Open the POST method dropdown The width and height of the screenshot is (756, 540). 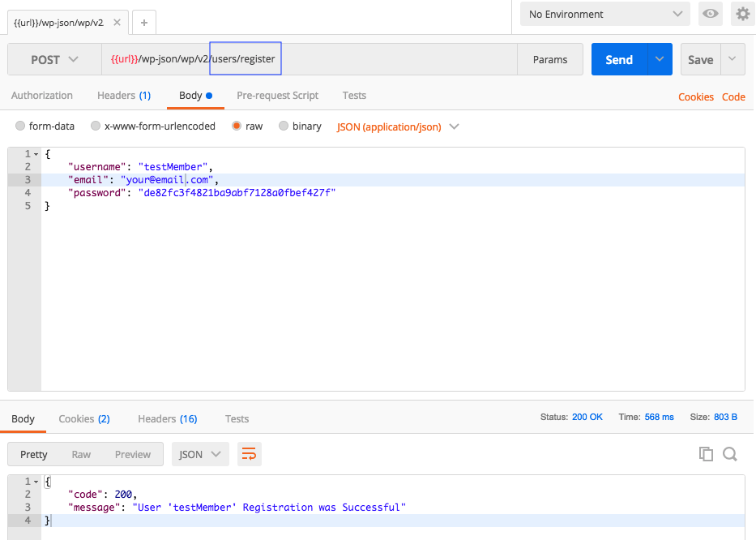tap(54, 59)
